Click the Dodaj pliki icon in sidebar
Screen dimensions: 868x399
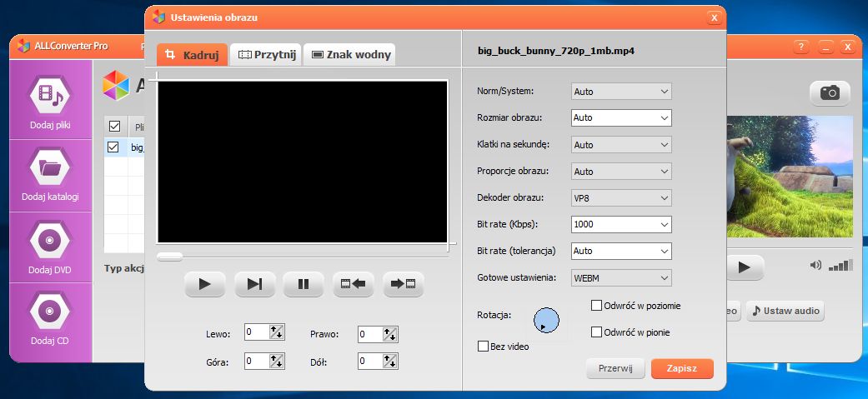pos(50,96)
